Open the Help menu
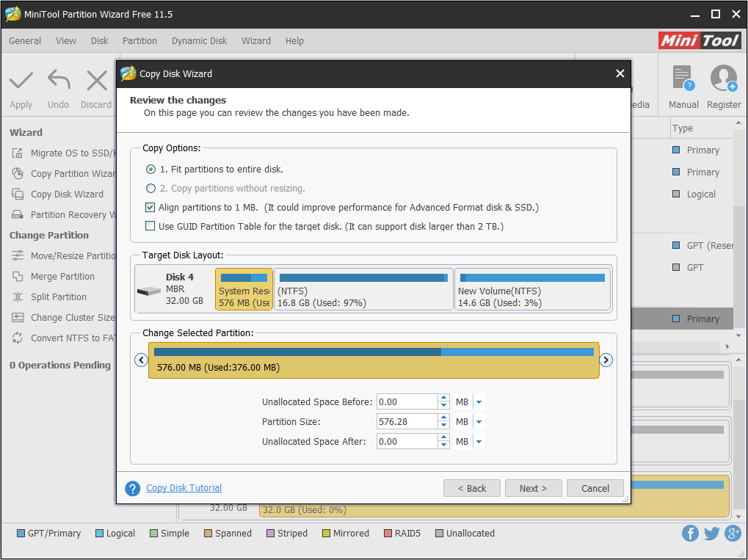Viewport: 748px width, 560px height. (295, 41)
